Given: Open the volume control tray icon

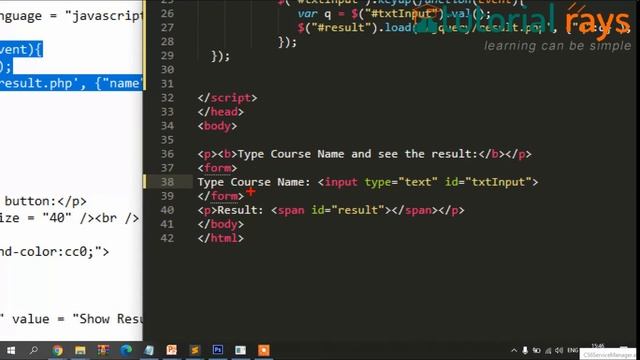Looking at the screenshot, I should click(x=559, y=350).
